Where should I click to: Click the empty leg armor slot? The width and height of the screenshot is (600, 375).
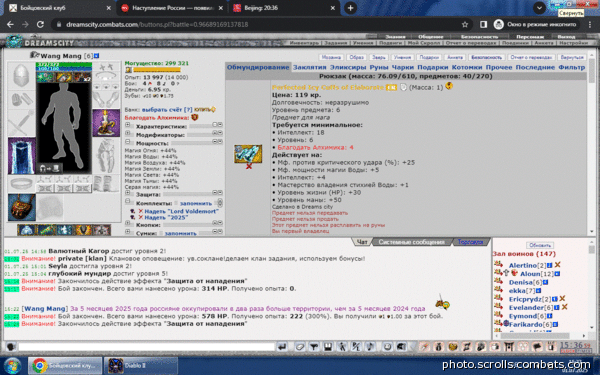106,155
